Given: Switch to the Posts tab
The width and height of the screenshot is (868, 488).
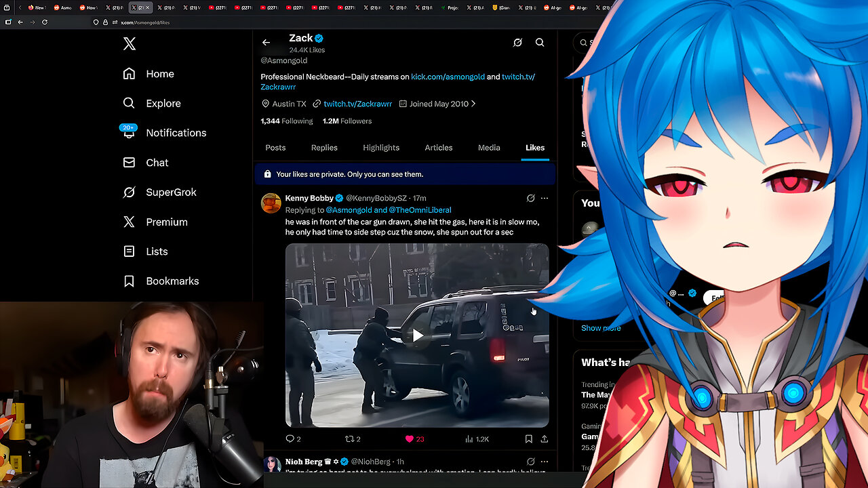Looking at the screenshot, I should (275, 148).
